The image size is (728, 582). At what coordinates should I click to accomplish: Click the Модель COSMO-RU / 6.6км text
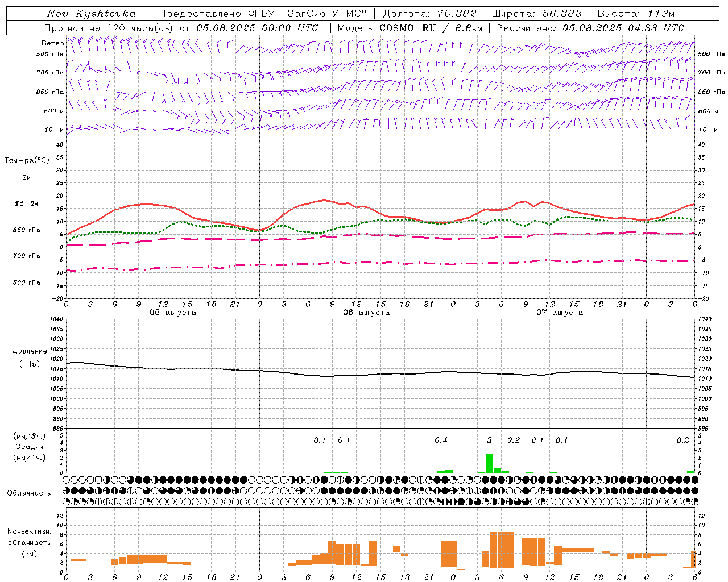coord(410,28)
